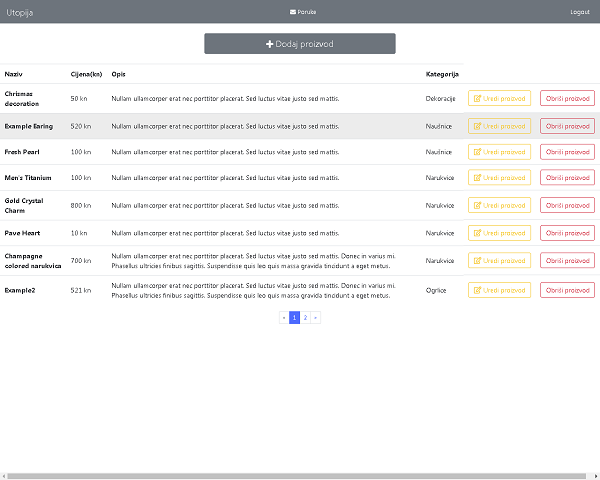This screenshot has width=600, height=480.
Task: Select the Men's Titanium name cell
Action: point(33,178)
